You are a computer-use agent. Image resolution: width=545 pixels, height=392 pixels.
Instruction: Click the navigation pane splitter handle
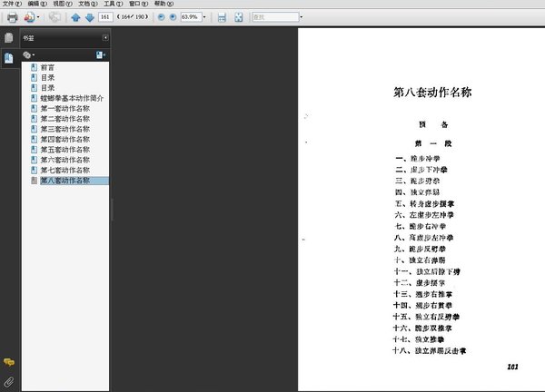tap(112, 210)
